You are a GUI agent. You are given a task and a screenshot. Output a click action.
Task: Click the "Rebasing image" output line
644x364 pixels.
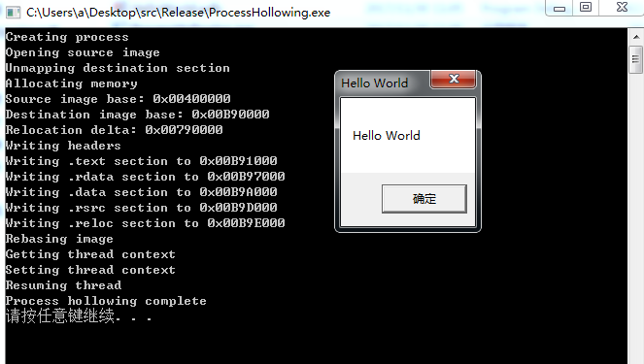(x=59, y=239)
